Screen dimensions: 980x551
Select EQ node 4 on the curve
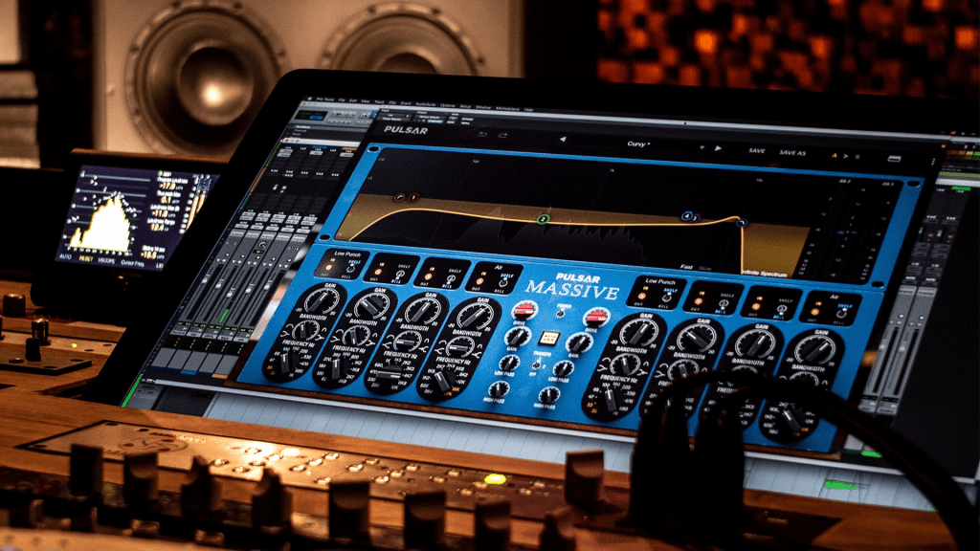pyautogui.click(x=686, y=217)
